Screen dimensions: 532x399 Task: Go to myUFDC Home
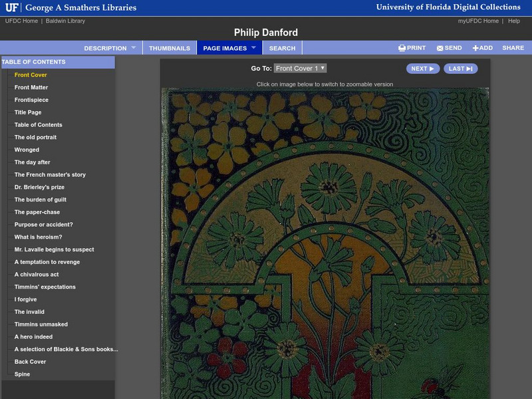(478, 21)
